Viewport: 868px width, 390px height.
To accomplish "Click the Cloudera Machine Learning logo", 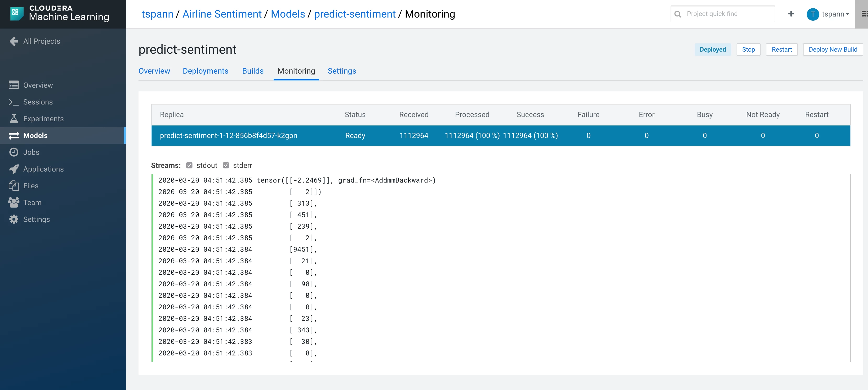I will (60, 14).
